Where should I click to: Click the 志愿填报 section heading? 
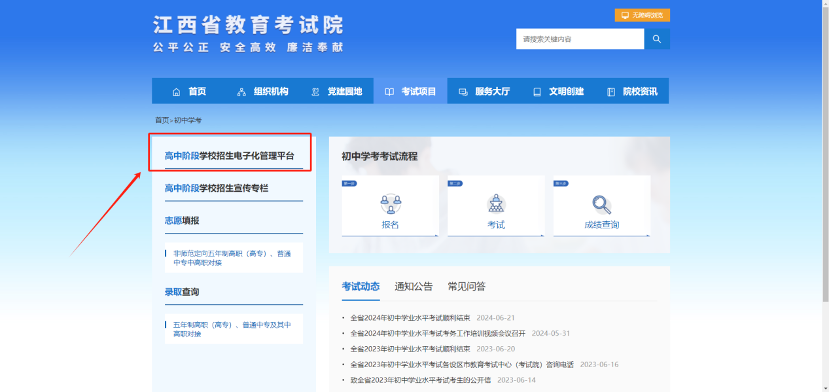click(182, 221)
